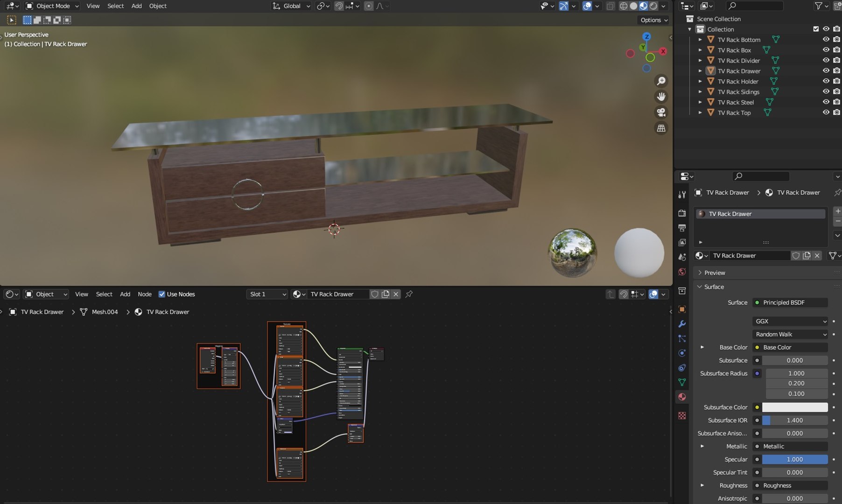This screenshot has width=842, height=504.
Task: Click the Roughness linked input button
Action: [790, 485]
